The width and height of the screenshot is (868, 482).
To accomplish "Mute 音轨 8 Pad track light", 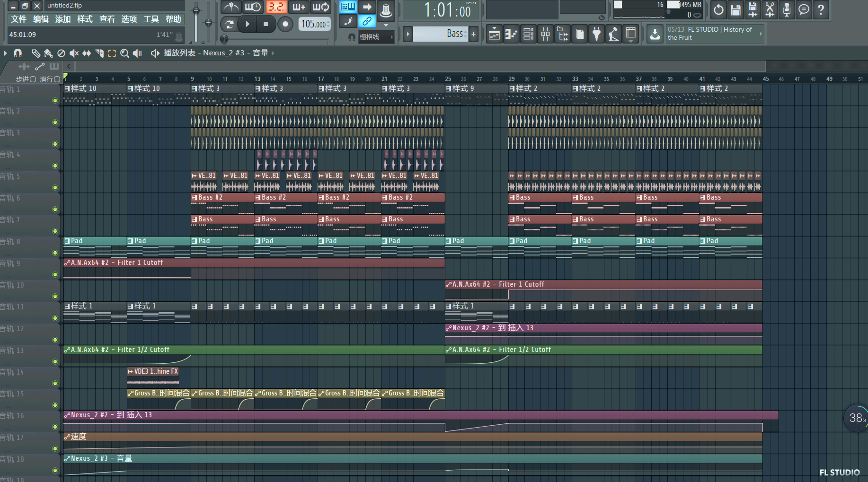I will [55, 253].
